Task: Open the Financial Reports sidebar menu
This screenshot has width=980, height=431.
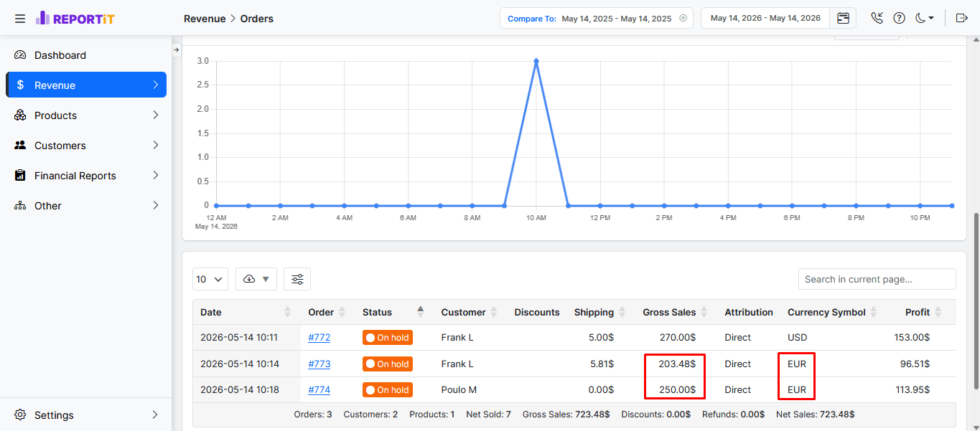Action: (86, 176)
